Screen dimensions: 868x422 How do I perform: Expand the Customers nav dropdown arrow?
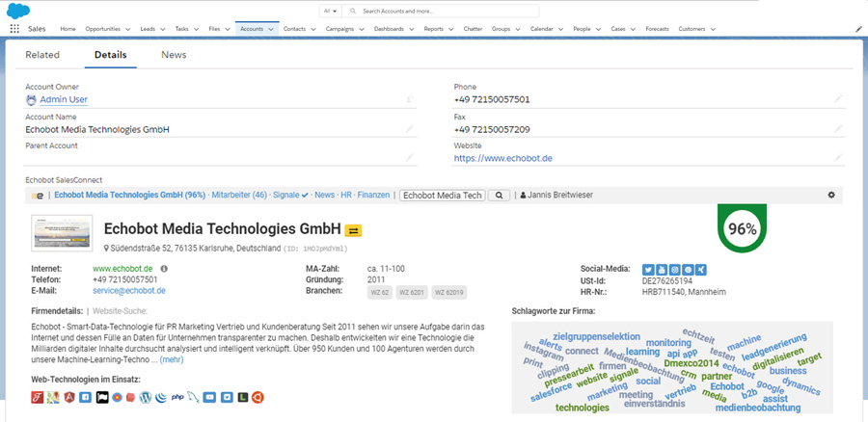click(713, 29)
